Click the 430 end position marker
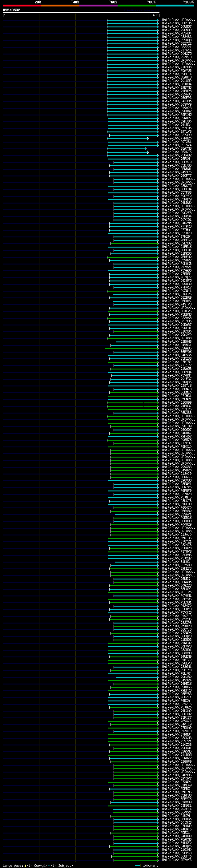 pyautogui.click(x=155, y=15)
